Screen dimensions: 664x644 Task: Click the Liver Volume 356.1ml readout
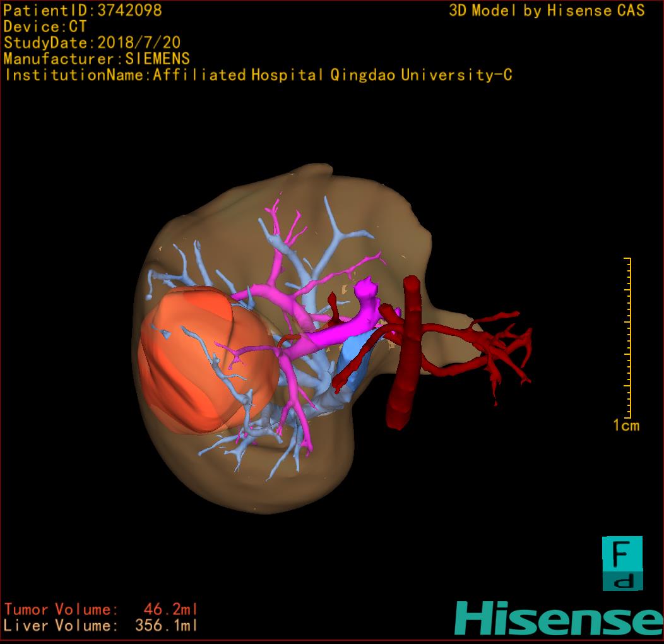[101, 625]
